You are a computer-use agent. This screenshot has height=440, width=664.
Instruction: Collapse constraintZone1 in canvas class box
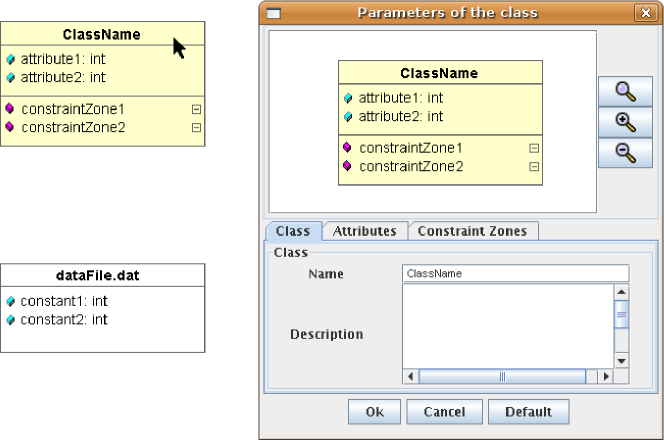(x=196, y=108)
